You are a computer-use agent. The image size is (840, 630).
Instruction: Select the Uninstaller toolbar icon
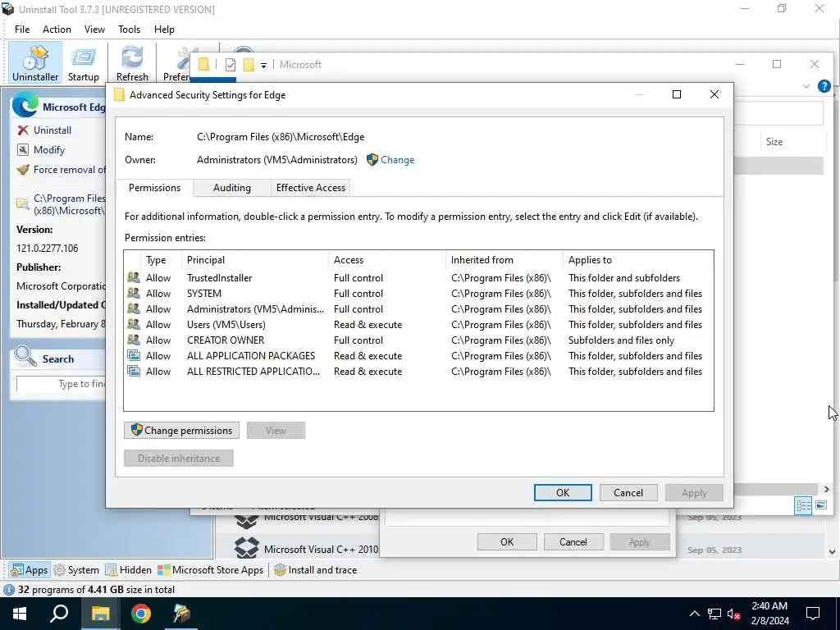coord(35,62)
